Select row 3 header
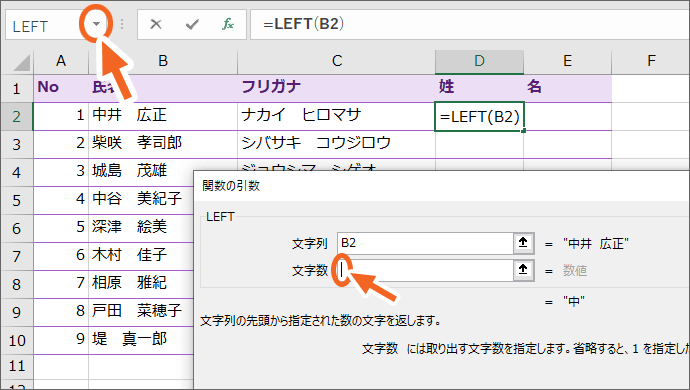This screenshot has width=690, height=390. click(x=17, y=144)
